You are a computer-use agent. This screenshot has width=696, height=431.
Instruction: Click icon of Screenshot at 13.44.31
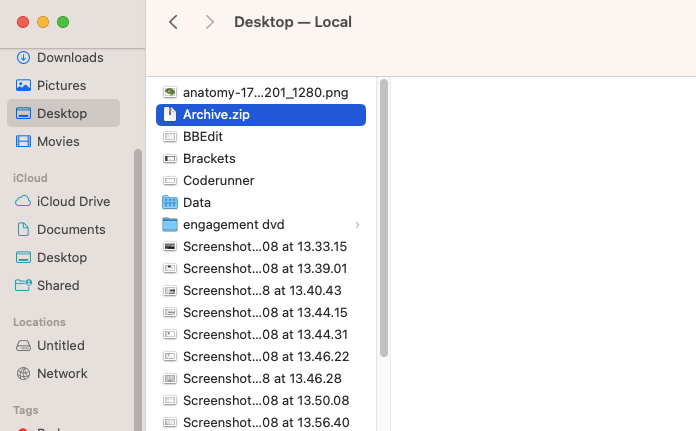click(x=170, y=334)
